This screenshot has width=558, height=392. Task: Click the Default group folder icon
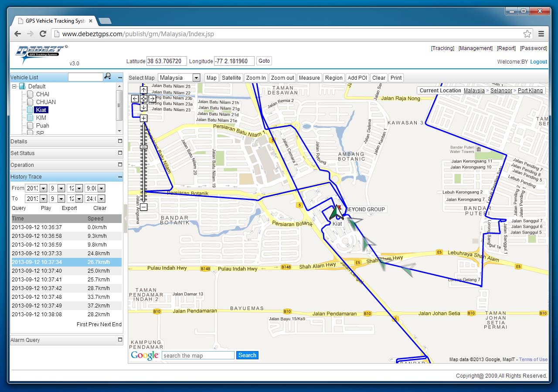[22, 86]
